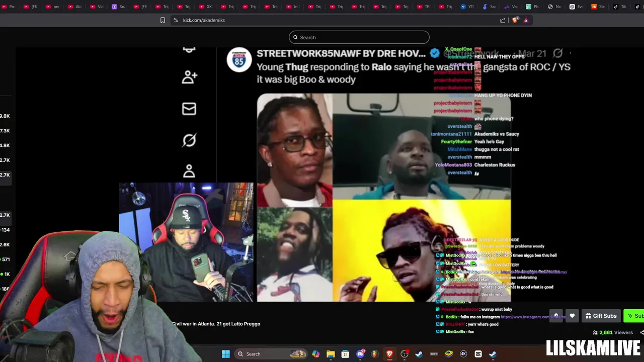Click the notification bell button

tap(556, 316)
